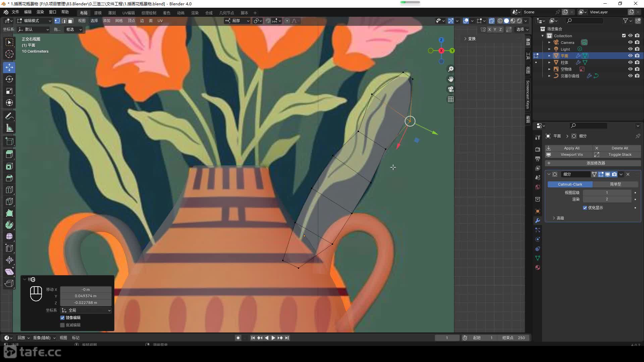Image resolution: width=644 pixels, height=362 pixels.
Task: Open the 全局 orientation dropdown in operator panel
Action: point(86,310)
